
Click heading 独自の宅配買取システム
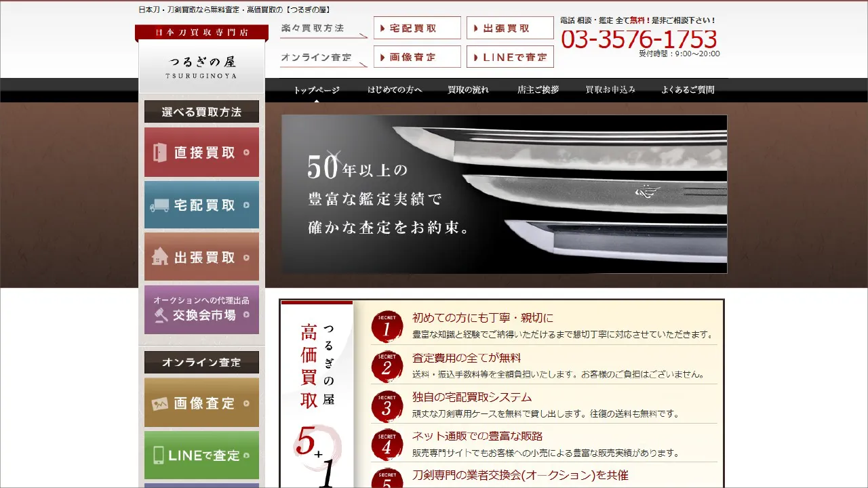[472, 397]
